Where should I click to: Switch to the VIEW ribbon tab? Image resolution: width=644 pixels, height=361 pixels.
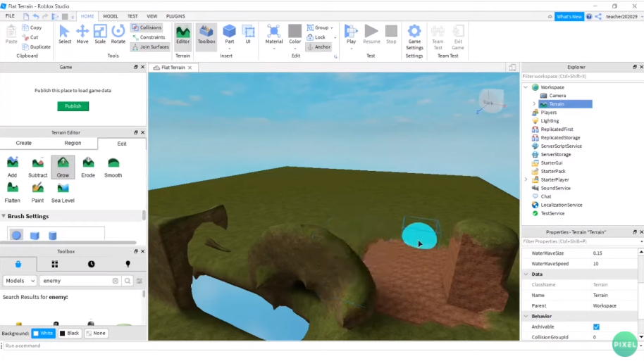(x=152, y=16)
